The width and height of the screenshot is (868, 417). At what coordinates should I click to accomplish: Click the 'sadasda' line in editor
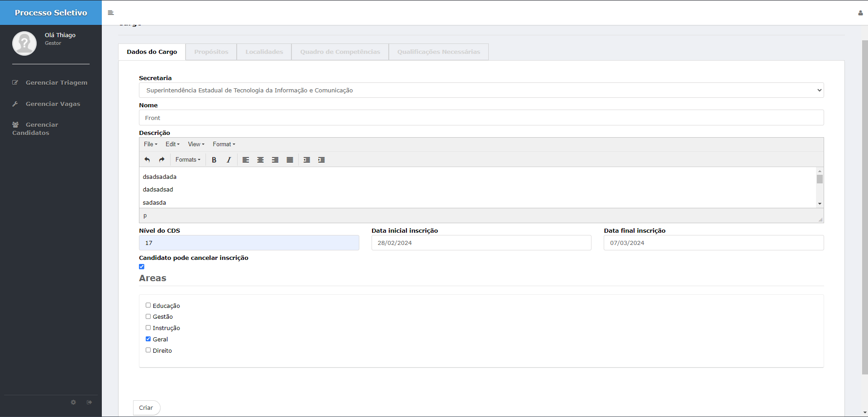pos(154,202)
